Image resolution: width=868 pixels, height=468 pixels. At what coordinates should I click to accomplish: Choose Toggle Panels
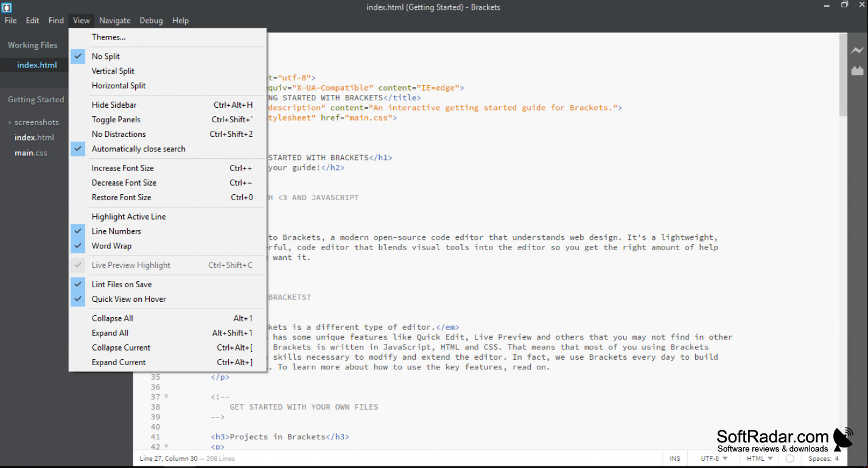click(x=167, y=119)
